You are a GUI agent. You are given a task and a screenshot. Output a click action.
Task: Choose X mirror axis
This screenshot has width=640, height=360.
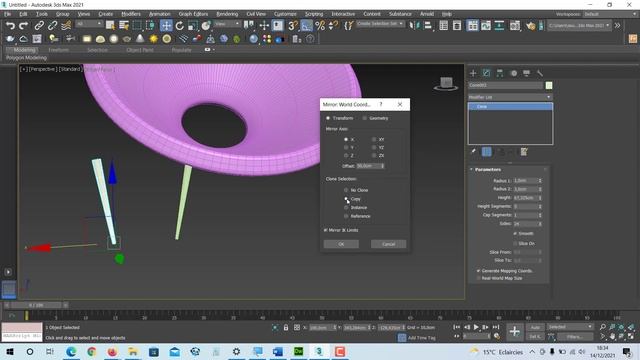(346, 140)
